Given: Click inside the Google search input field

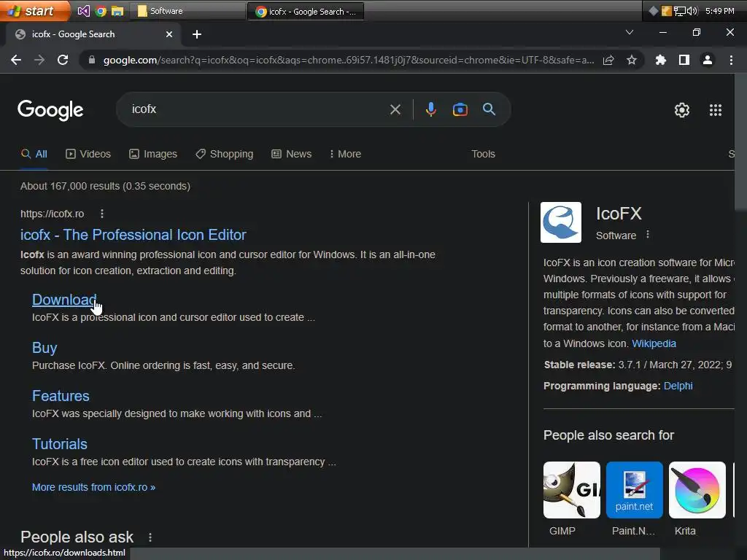Looking at the screenshot, I should [x=258, y=109].
